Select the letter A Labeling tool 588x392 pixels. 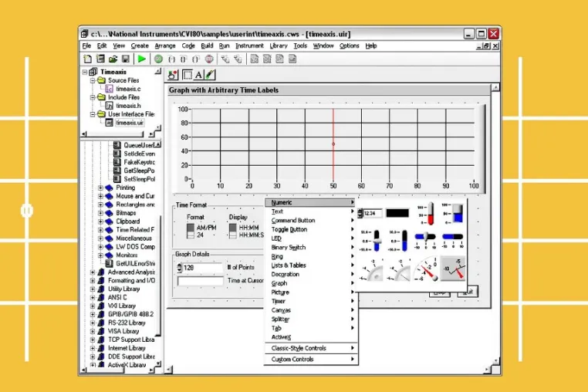[198, 75]
